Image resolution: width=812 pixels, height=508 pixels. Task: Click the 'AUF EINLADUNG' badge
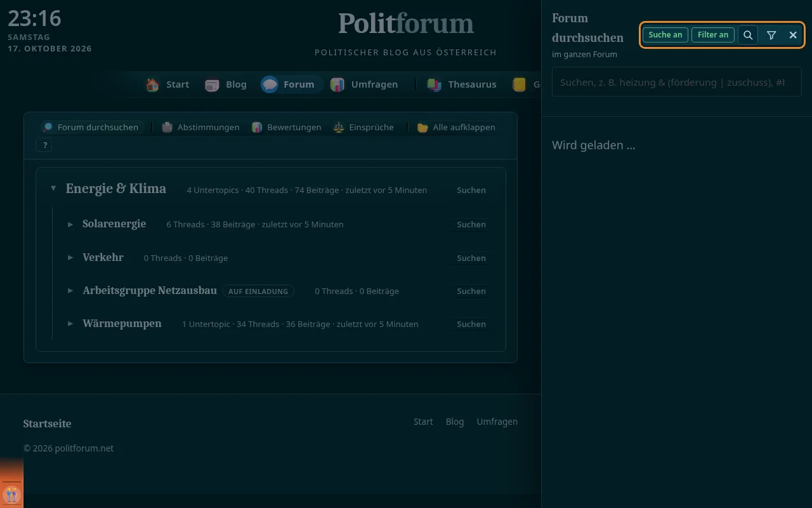pos(258,291)
